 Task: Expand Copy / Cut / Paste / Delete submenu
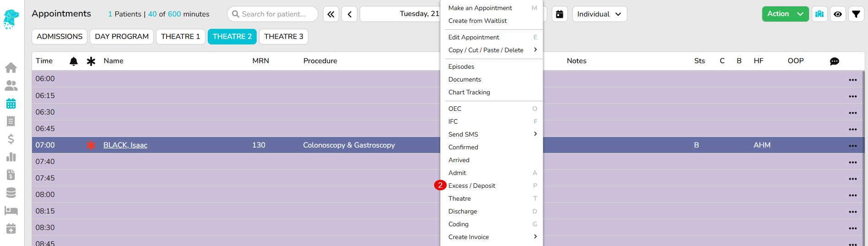point(491,50)
